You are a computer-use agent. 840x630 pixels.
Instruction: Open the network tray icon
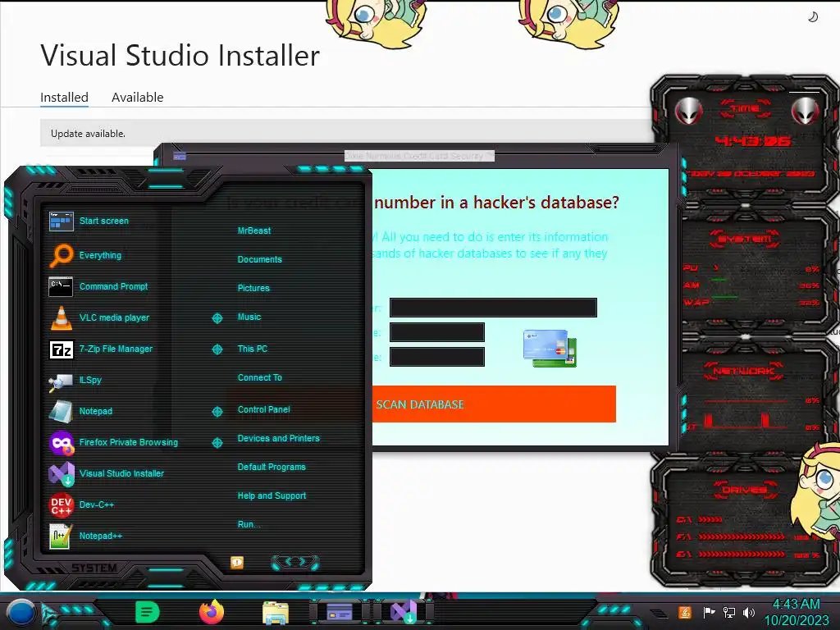coord(729,612)
